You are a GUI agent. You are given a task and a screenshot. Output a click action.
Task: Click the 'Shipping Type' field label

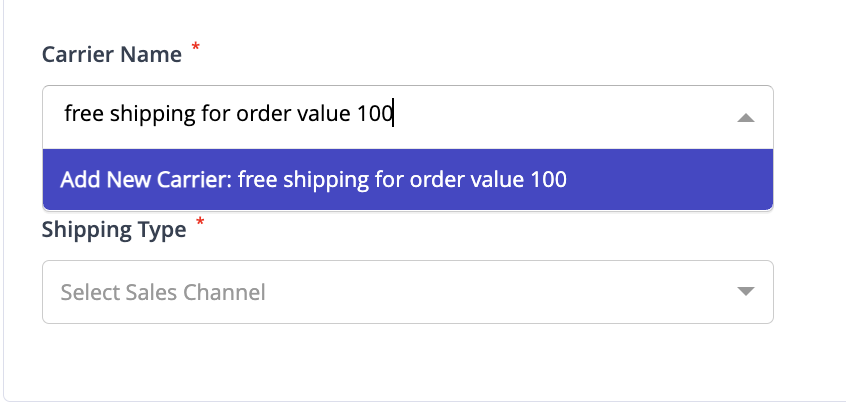pyautogui.click(x=114, y=230)
